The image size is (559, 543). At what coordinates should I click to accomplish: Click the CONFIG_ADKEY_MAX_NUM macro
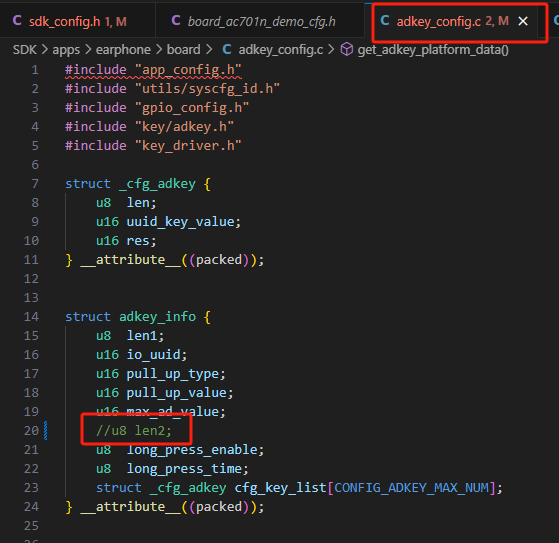click(412, 488)
